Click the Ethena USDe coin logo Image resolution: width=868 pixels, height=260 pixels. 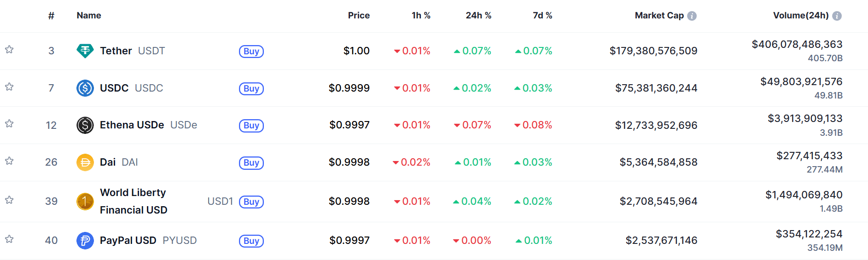click(85, 125)
